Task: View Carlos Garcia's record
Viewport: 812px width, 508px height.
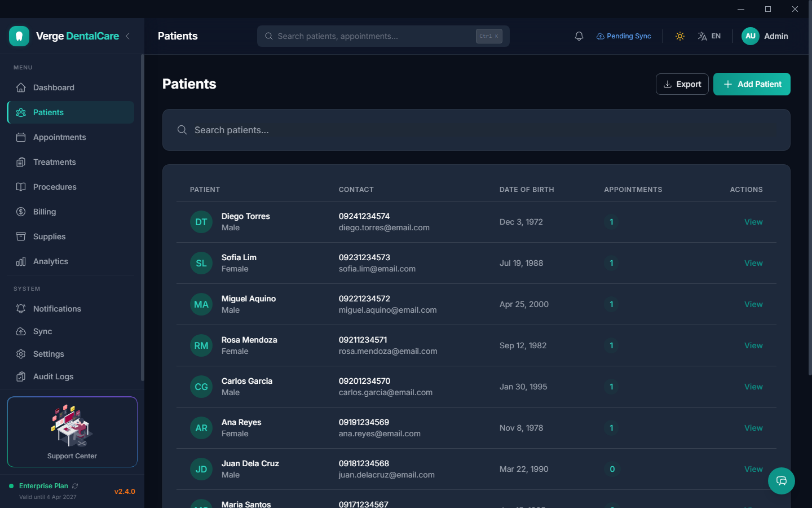Action: point(753,387)
